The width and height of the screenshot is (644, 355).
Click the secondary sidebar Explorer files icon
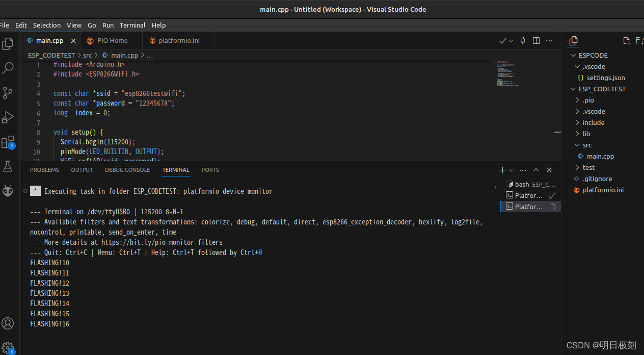click(574, 41)
